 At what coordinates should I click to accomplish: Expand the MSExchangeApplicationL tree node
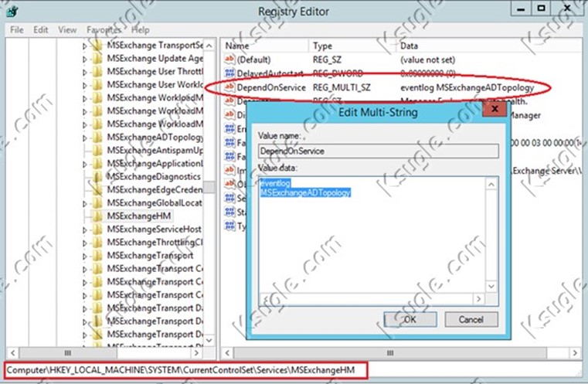[85, 165]
